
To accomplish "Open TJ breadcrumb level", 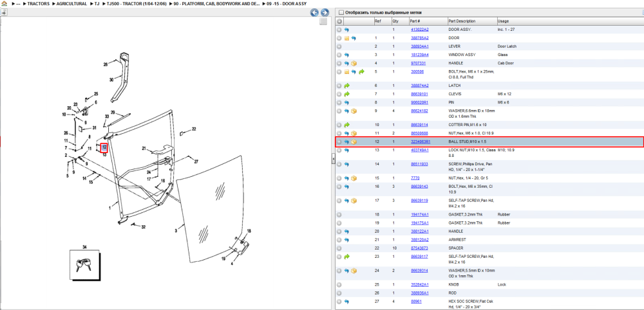I will (x=97, y=4).
